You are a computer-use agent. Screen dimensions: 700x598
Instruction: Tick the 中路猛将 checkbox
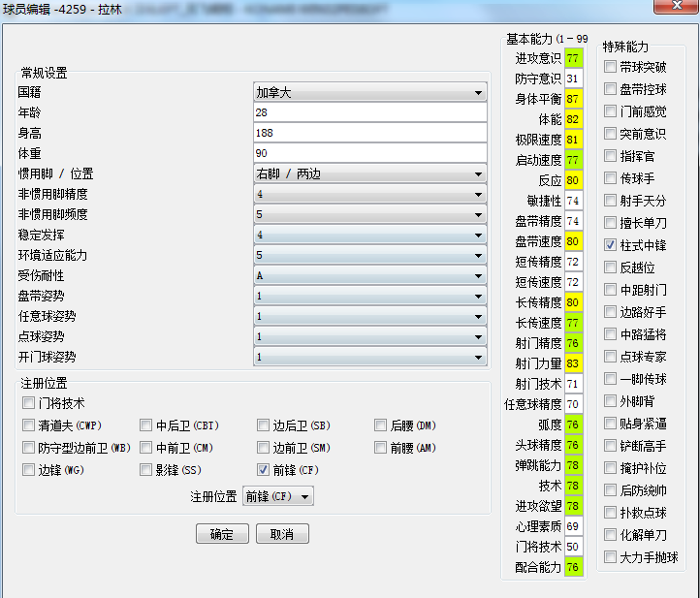pyautogui.click(x=610, y=333)
